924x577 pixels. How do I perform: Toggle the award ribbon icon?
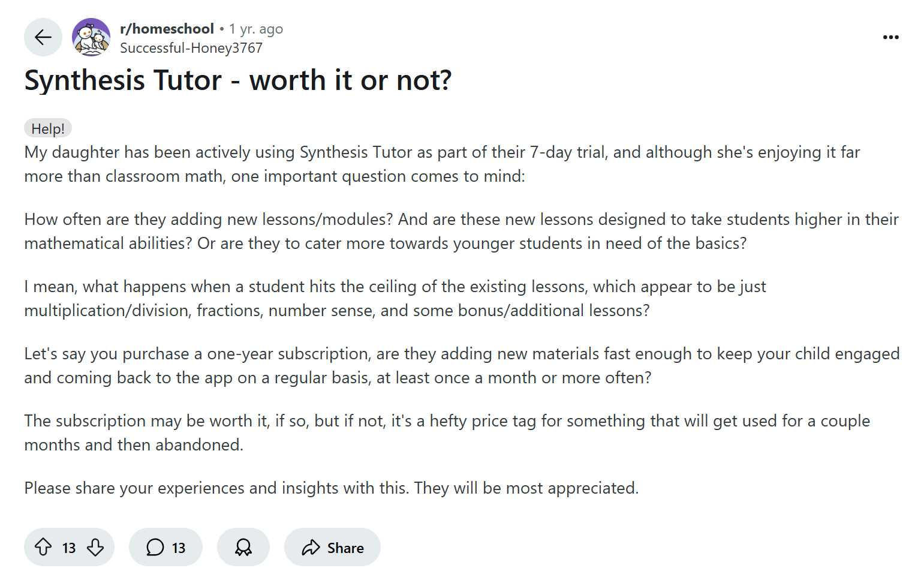(x=243, y=547)
